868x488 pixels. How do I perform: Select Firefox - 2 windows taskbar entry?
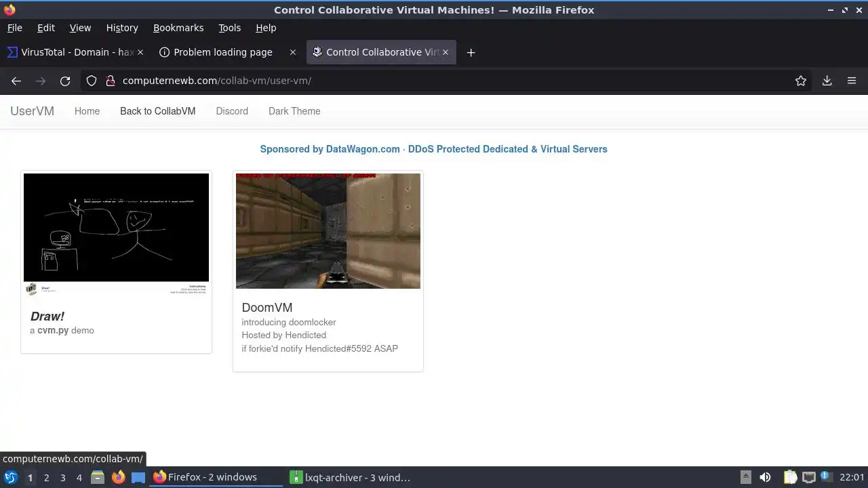coord(217,477)
